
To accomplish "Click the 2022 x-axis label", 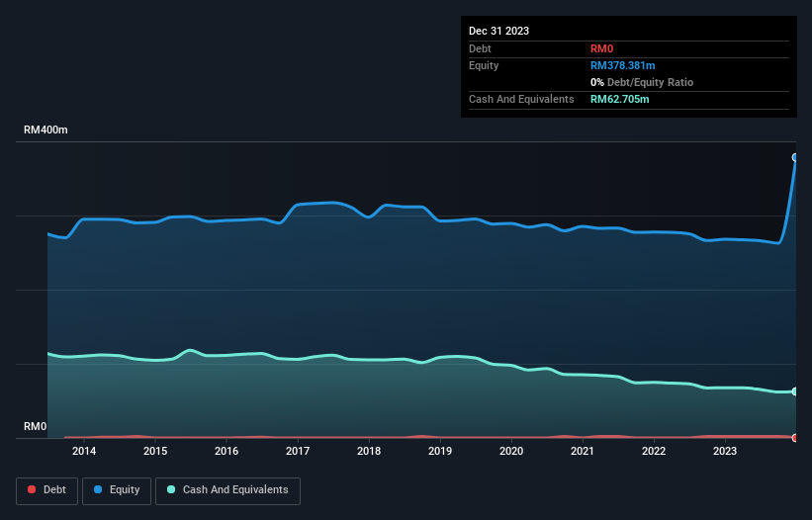I will (x=654, y=451).
